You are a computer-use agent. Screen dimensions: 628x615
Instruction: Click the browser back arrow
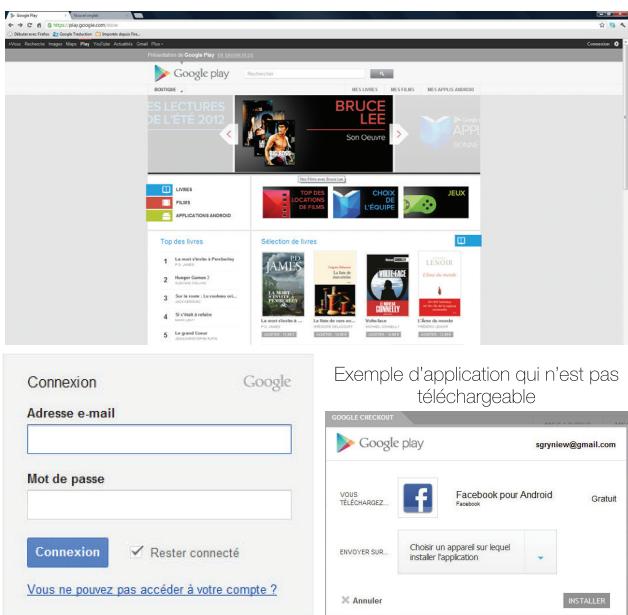tap(11, 25)
